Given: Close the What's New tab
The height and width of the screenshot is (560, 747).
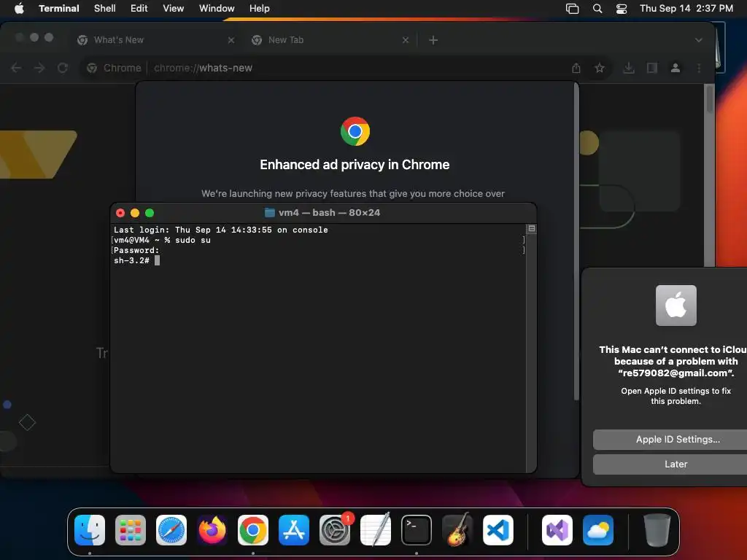Looking at the screenshot, I should 231,40.
